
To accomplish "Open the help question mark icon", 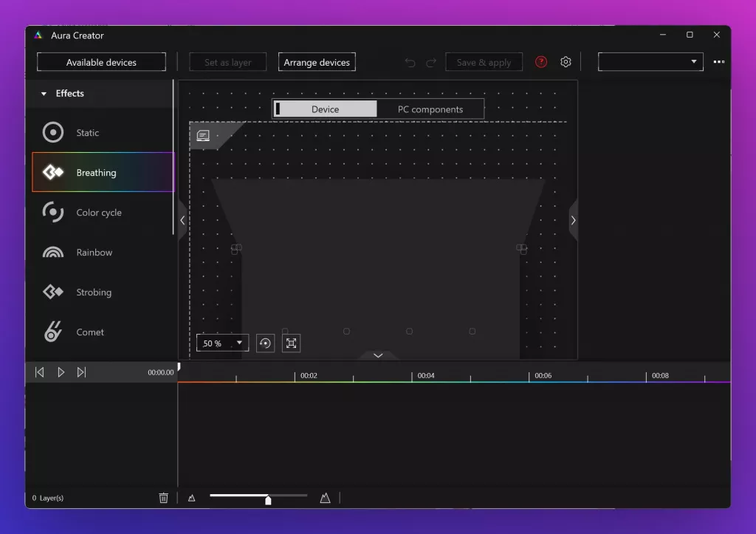I will pos(540,62).
